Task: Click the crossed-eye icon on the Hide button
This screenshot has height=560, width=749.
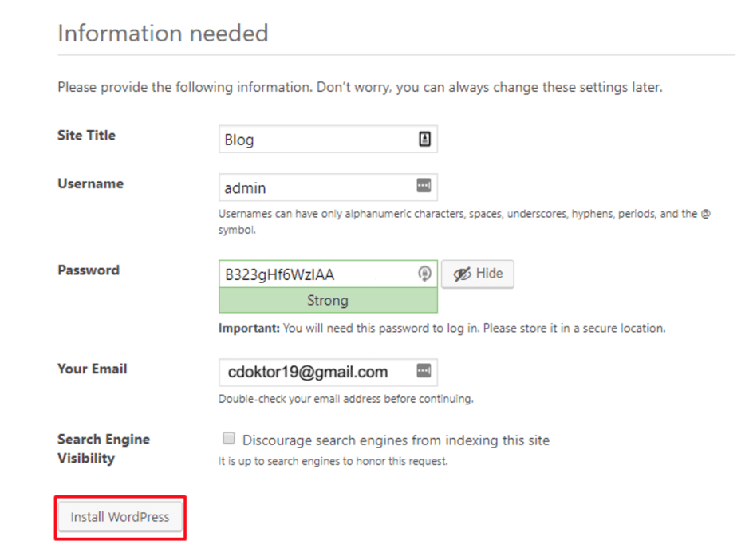Action: [x=463, y=274]
